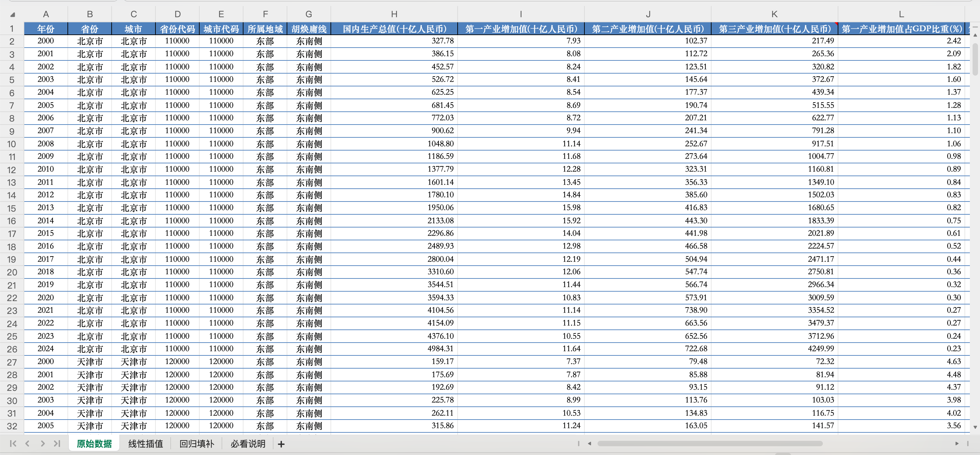Go to next sheet using navigation arrow
The height and width of the screenshot is (455, 980).
pyautogui.click(x=42, y=444)
